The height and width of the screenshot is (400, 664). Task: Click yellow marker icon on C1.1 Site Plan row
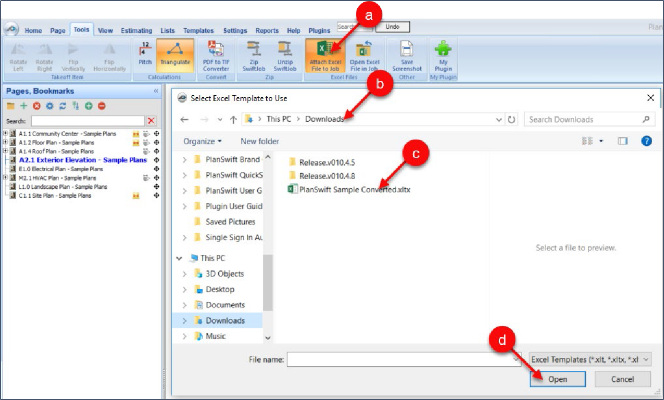pos(136,196)
